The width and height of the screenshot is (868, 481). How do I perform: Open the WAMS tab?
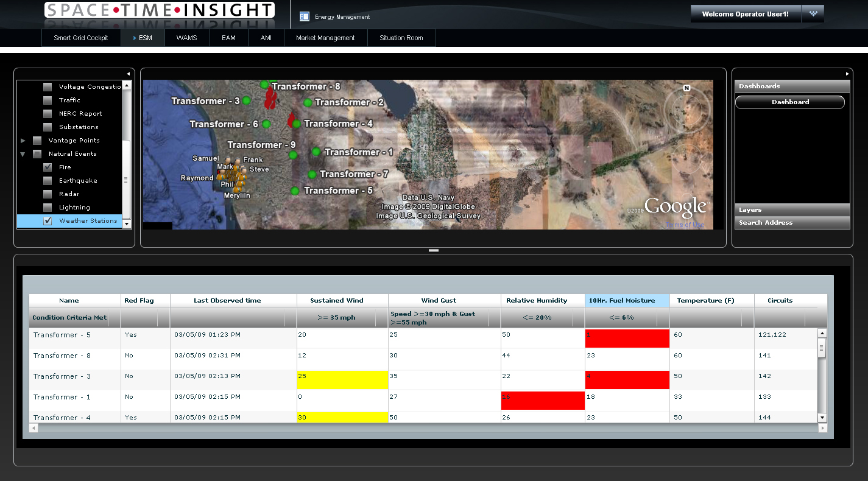point(186,38)
